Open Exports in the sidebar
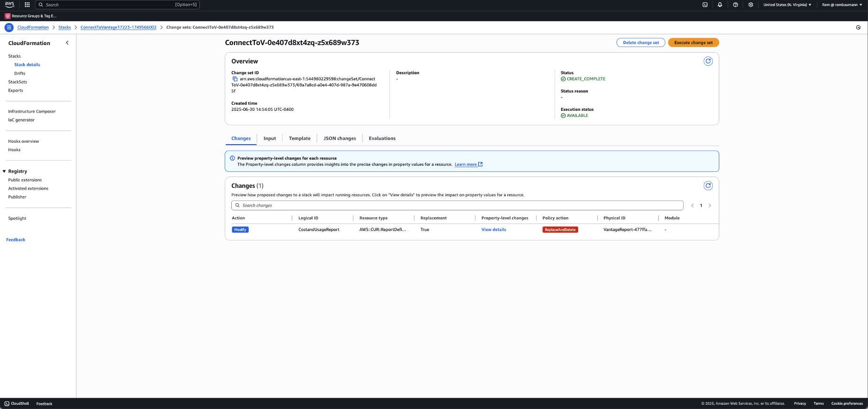Screen dimensions: 868x409 point(15,91)
